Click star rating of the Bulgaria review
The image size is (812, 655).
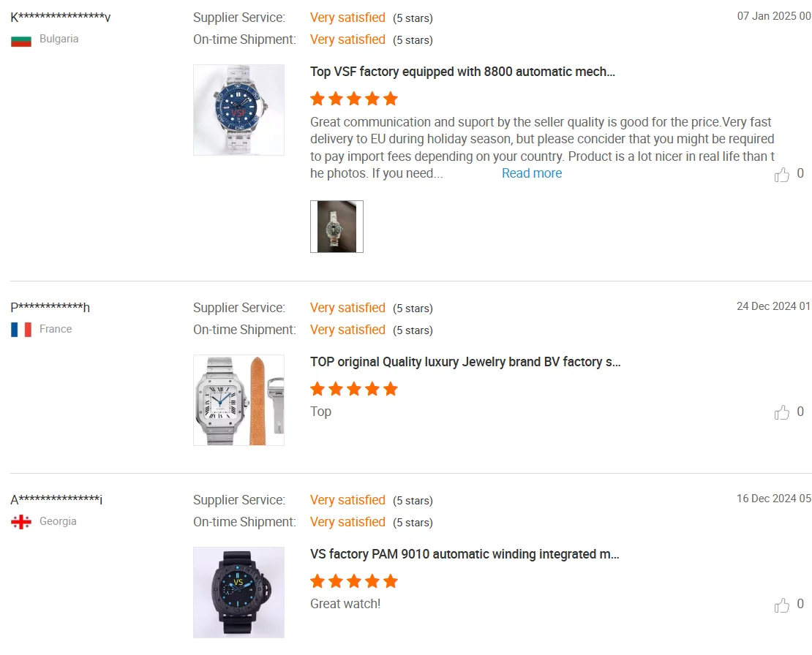pyautogui.click(x=354, y=99)
